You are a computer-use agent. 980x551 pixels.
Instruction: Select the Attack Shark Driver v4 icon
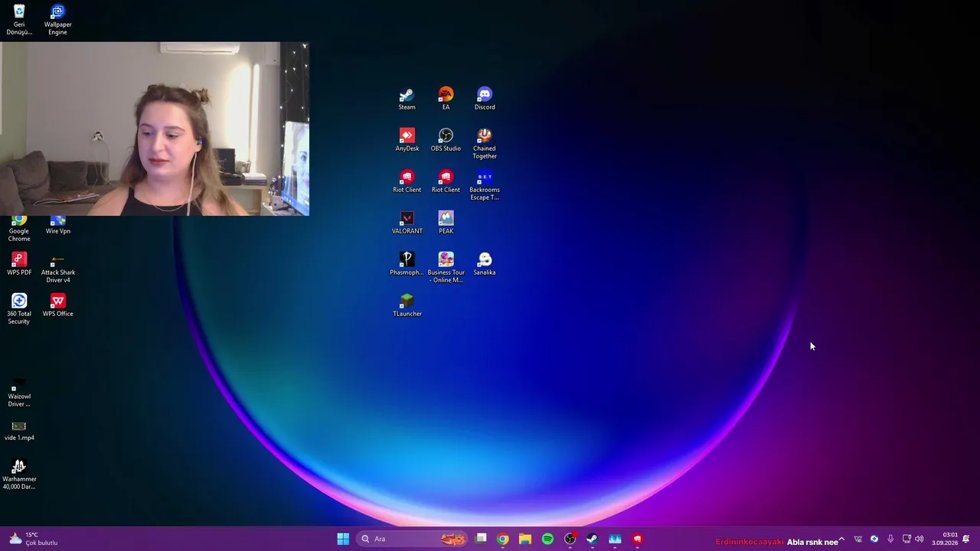[x=57, y=268]
